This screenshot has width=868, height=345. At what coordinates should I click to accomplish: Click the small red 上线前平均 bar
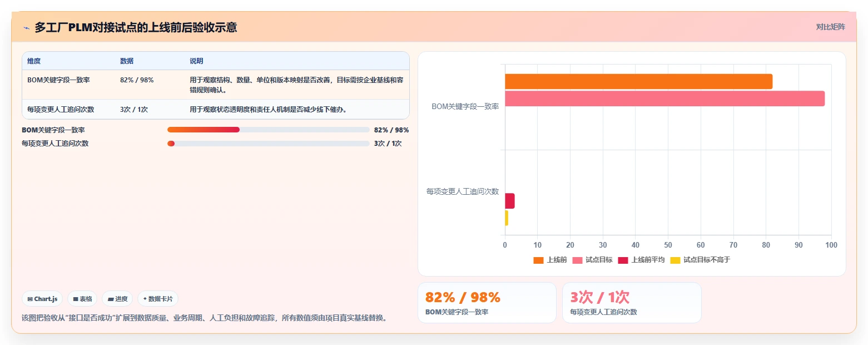click(509, 201)
